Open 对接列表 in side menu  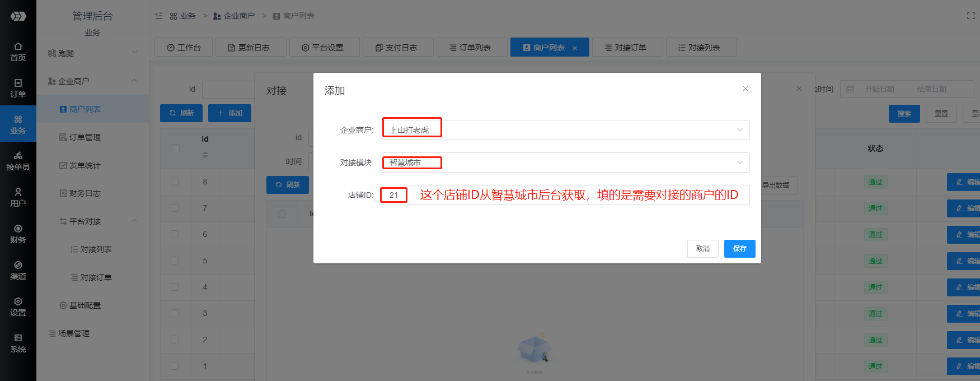point(92,249)
